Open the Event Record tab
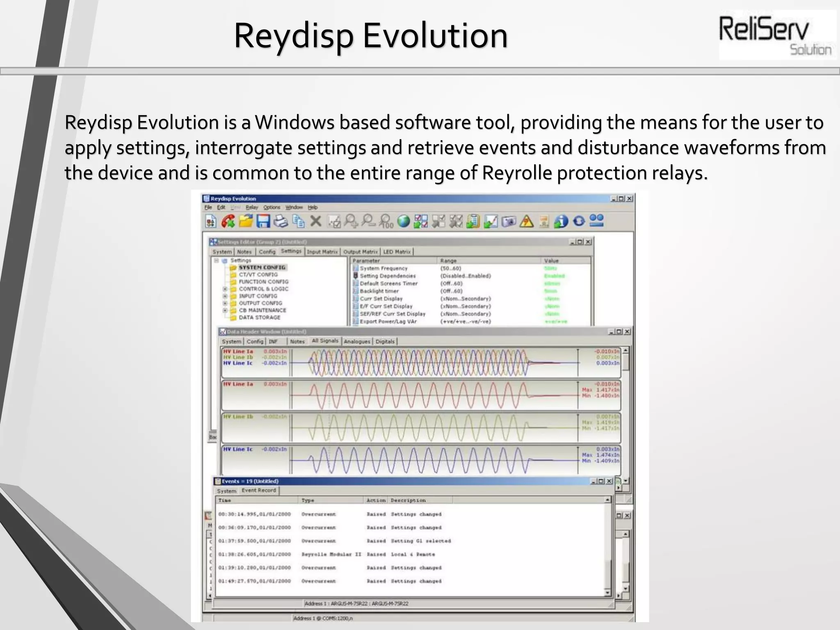The height and width of the screenshot is (630, 840). [x=258, y=491]
